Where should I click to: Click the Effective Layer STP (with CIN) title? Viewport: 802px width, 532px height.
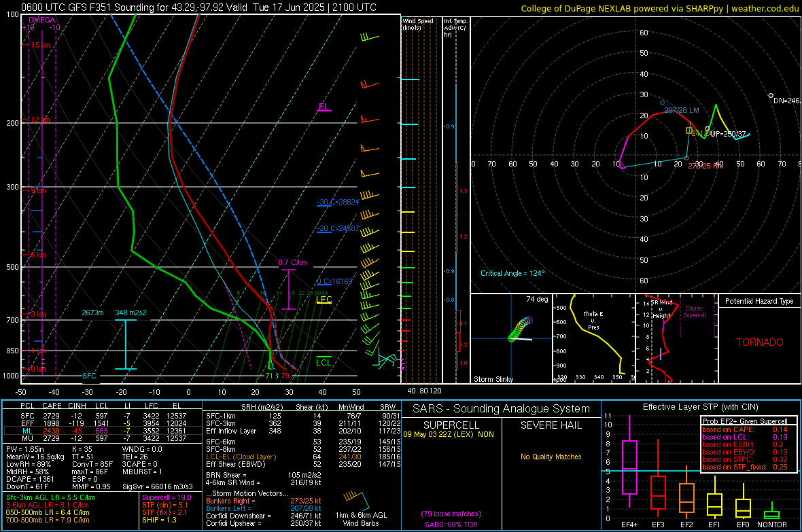tap(700, 407)
